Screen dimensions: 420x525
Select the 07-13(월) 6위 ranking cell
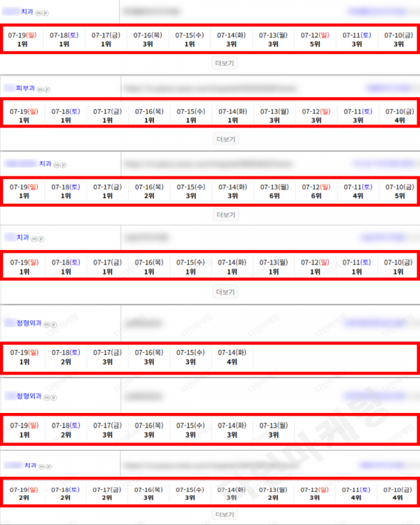(274, 191)
